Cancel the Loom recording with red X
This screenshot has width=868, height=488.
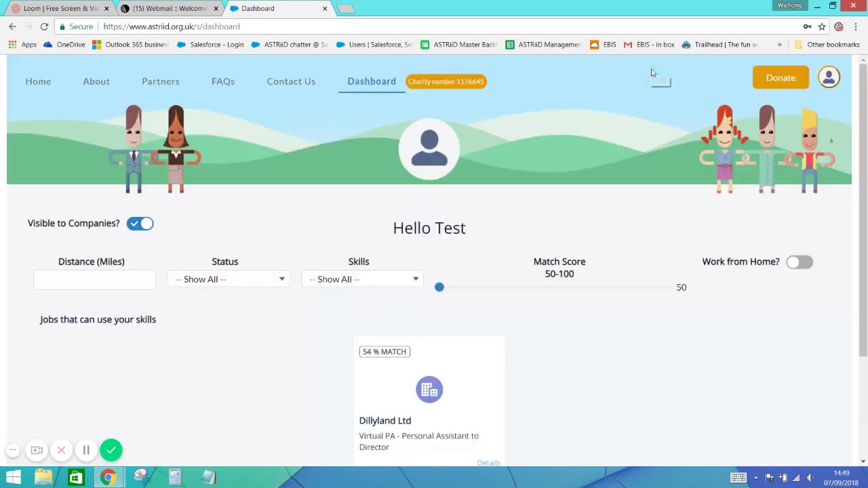61,450
